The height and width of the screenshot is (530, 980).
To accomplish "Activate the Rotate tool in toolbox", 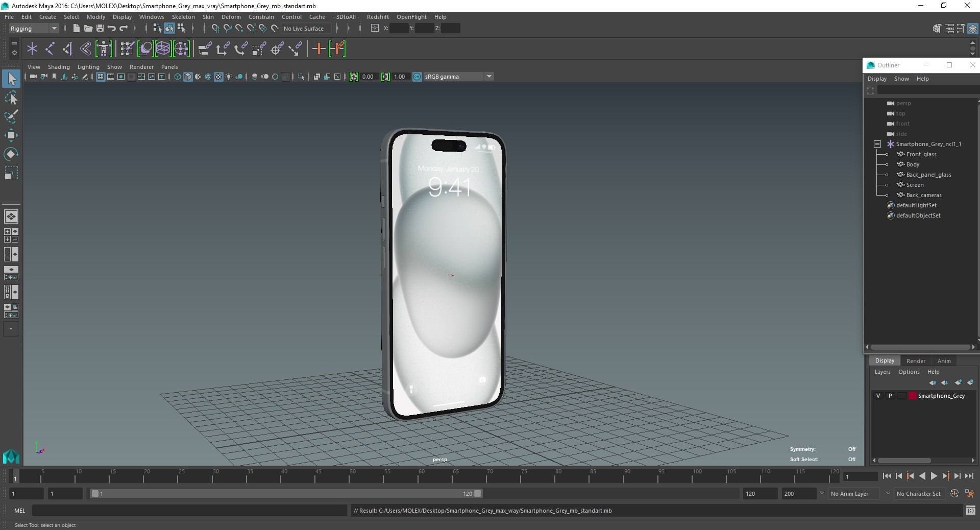I will coord(11,154).
